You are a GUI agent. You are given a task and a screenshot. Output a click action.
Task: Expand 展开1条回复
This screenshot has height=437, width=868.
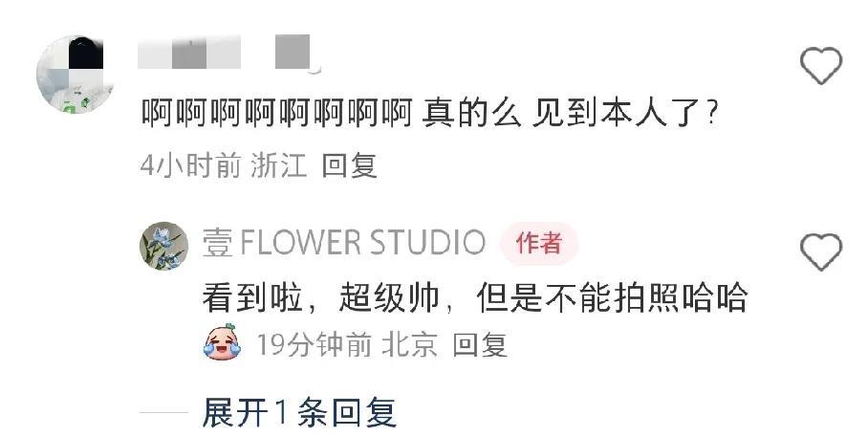point(299,413)
